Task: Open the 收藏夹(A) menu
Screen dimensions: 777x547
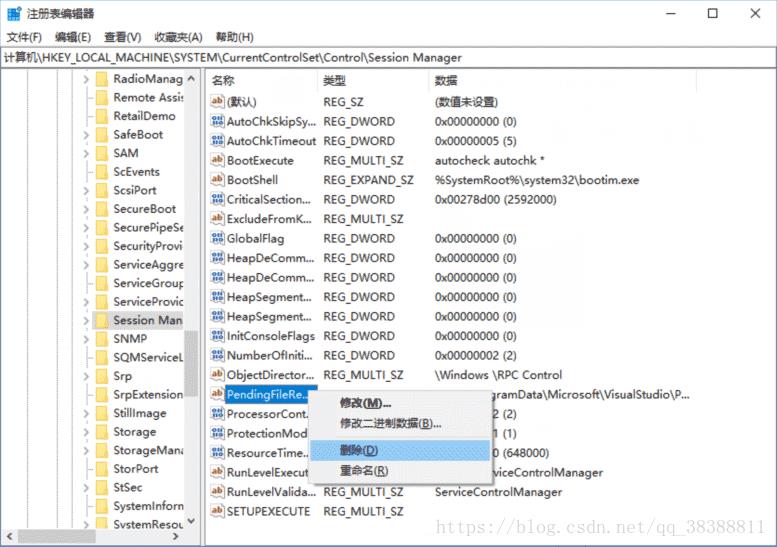Action: (178, 37)
